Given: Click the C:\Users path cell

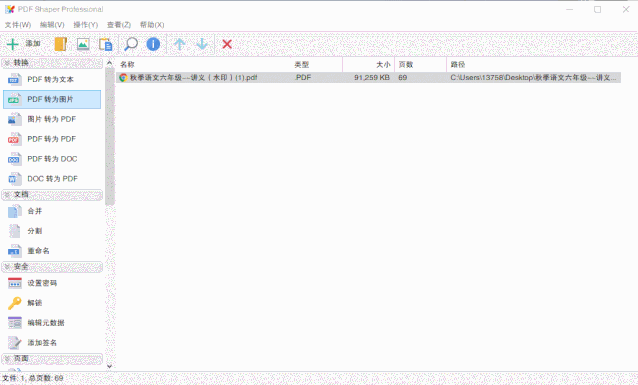Looking at the screenshot, I should tap(533, 77).
